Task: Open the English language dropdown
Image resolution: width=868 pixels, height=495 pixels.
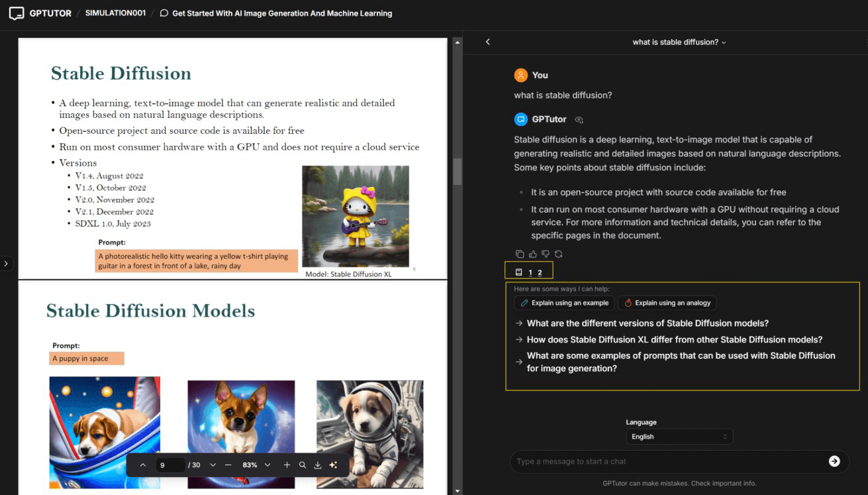Action: tap(679, 437)
